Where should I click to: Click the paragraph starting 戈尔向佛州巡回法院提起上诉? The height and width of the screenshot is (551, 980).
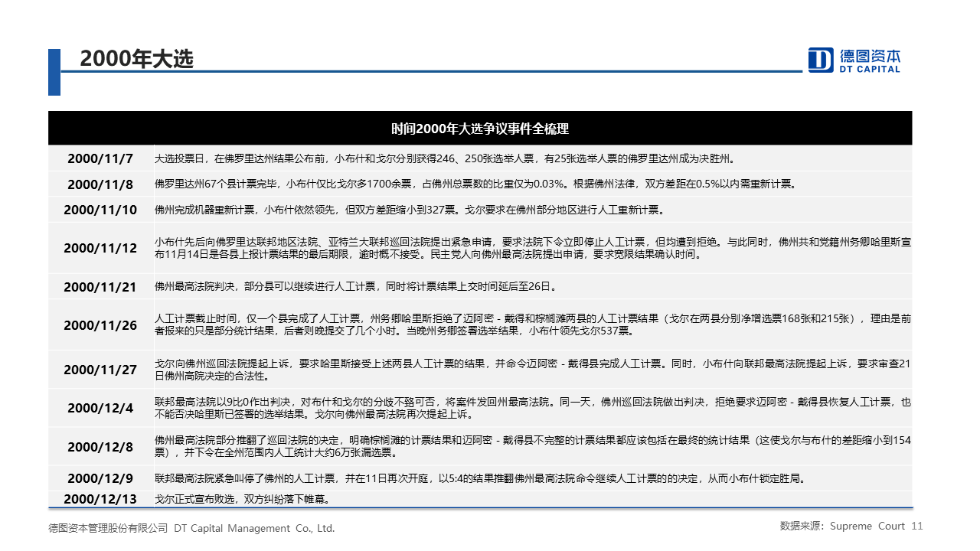tap(533, 370)
